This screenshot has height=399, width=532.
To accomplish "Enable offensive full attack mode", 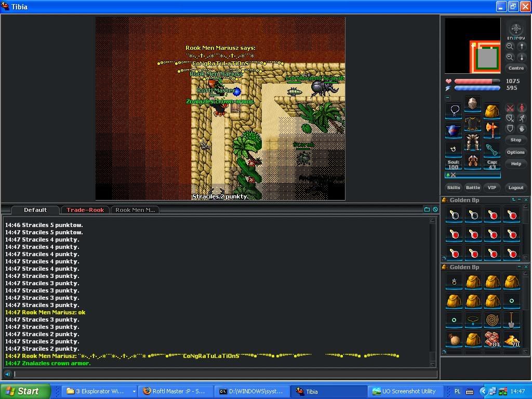I will (x=510, y=108).
